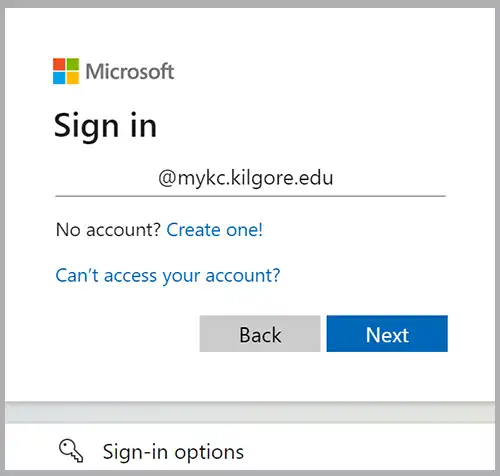Click the @mykc.kilgore.edu text in the field
500x476 pixels.
pyautogui.click(x=246, y=178)
